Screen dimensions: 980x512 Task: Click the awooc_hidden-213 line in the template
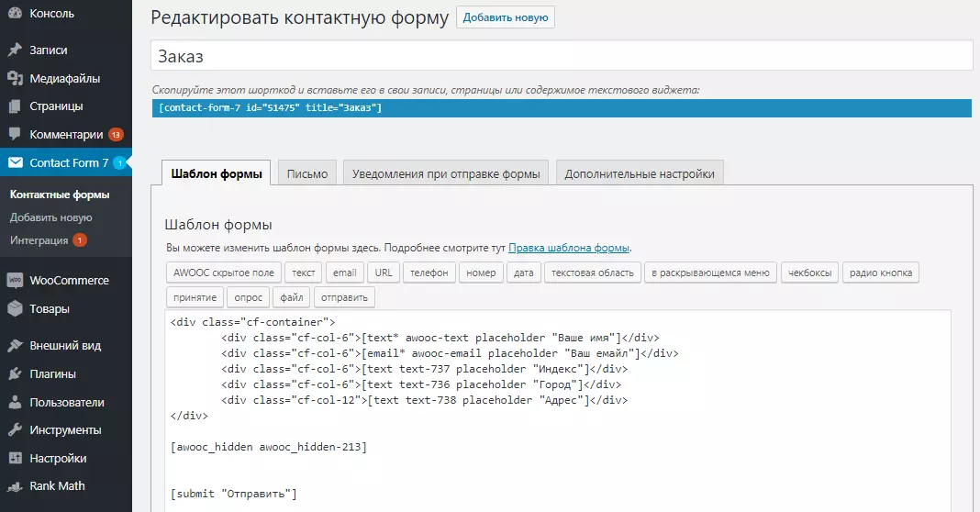269,447
